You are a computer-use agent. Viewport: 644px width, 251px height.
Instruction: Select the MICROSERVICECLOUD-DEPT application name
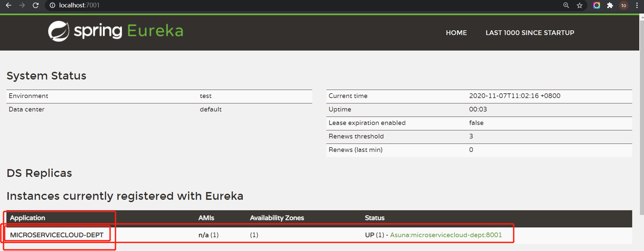[57, 235]
